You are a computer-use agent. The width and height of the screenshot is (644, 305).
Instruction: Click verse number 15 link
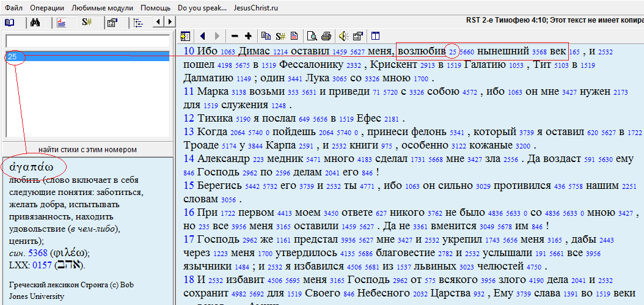189,185
